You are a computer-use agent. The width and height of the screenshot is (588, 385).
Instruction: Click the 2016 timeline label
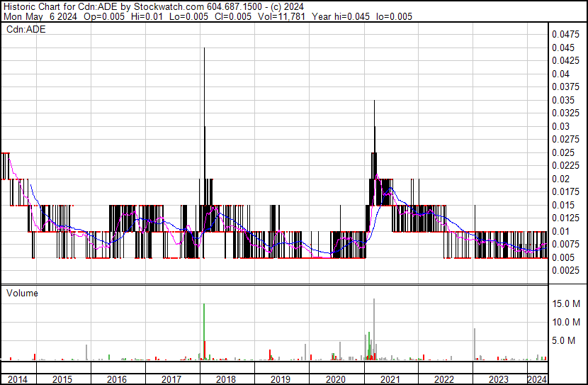coord(117,379)
